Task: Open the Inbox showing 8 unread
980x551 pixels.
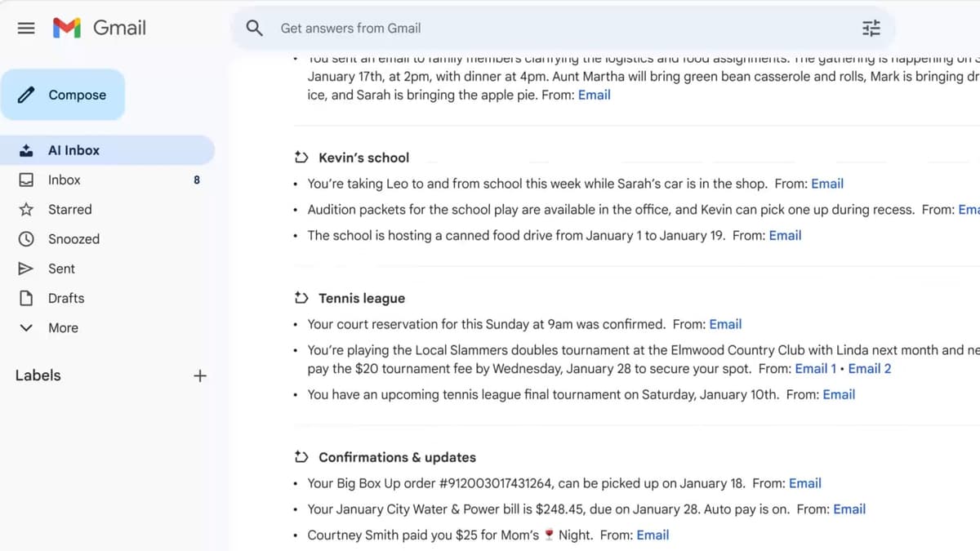Action: pyautogui.click(x=65, y=180)
